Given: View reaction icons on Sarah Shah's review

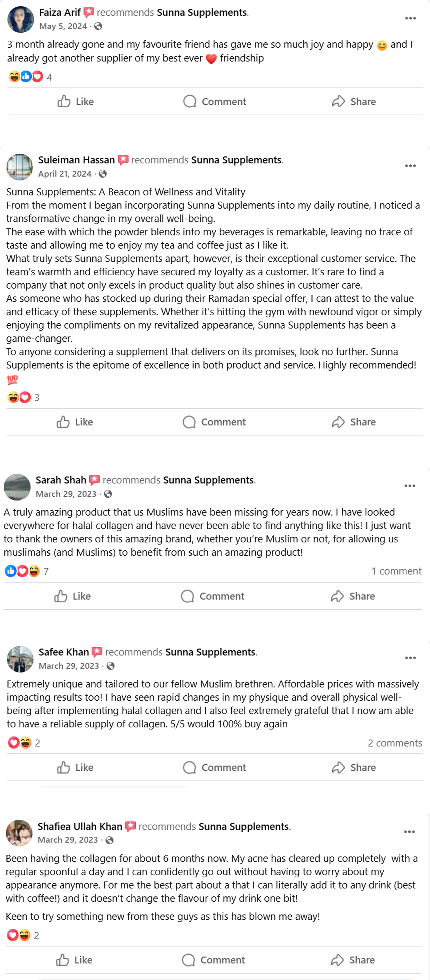Looking at the screenshot, I should (x=22, y=571).
